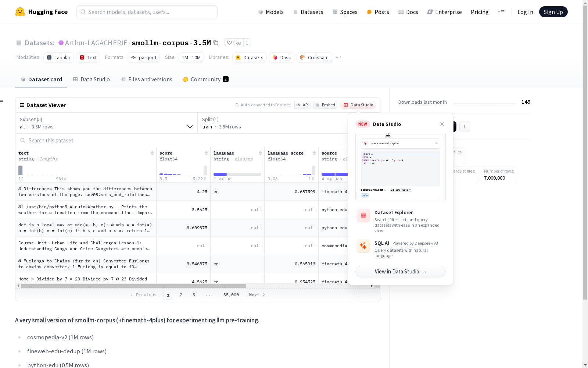This screenshot has width=588, height=368.
Task: Open the Split train selector
Action: click(273, 123)
